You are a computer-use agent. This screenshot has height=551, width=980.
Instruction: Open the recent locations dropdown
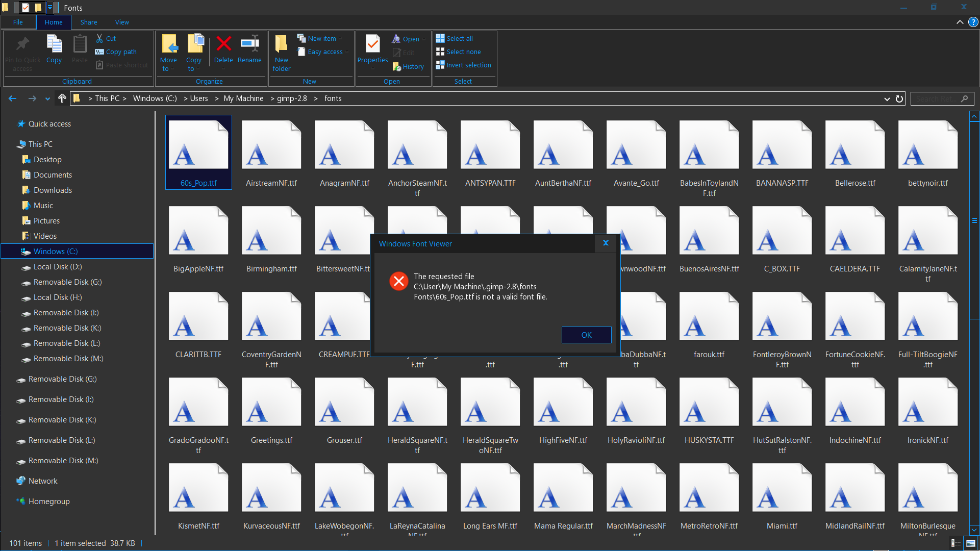(x=47, y=99)
